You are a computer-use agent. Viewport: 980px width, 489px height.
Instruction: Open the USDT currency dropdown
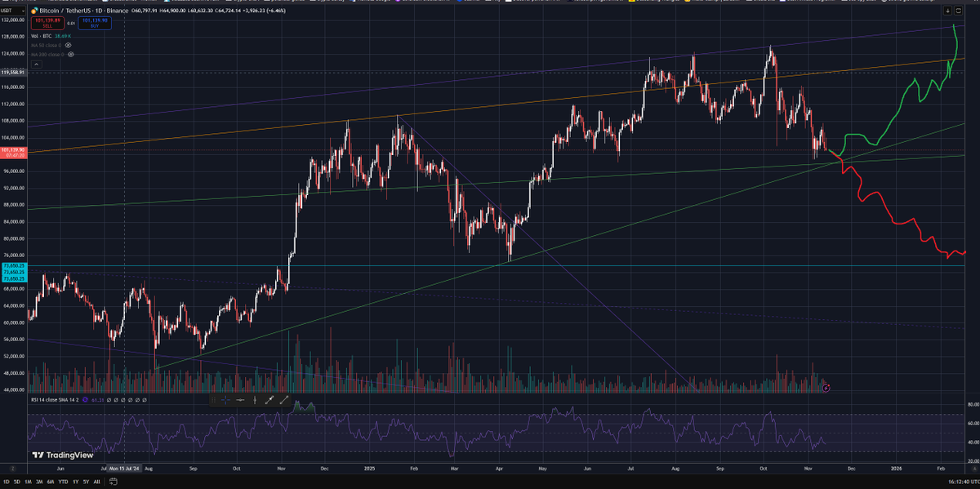click(x=12, y=11)
